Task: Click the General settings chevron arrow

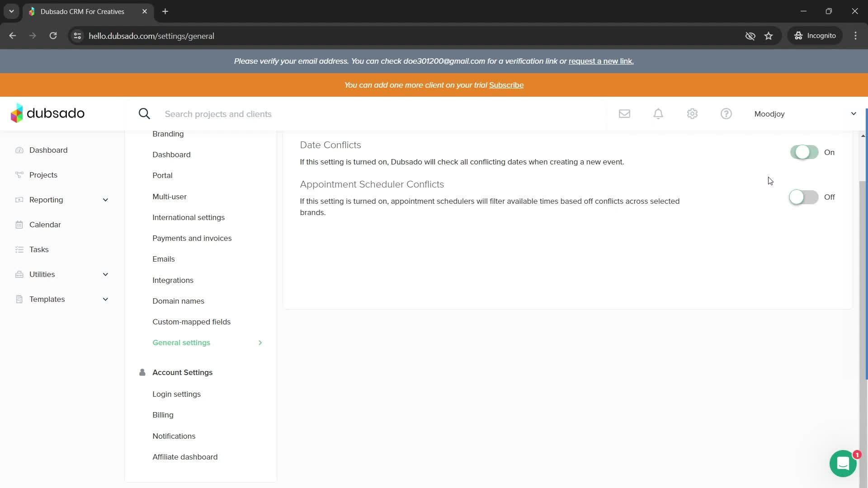Action: point(260,343)
